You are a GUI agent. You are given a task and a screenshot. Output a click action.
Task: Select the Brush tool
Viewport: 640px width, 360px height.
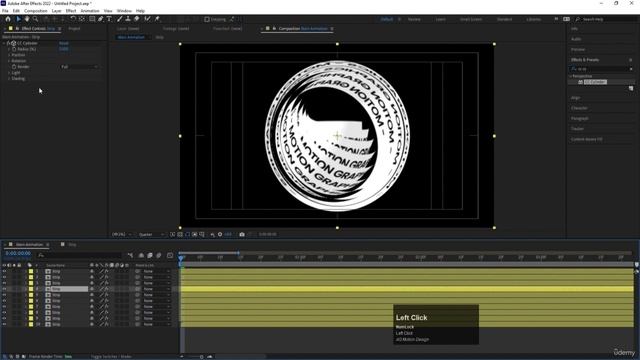pos(120,19)
